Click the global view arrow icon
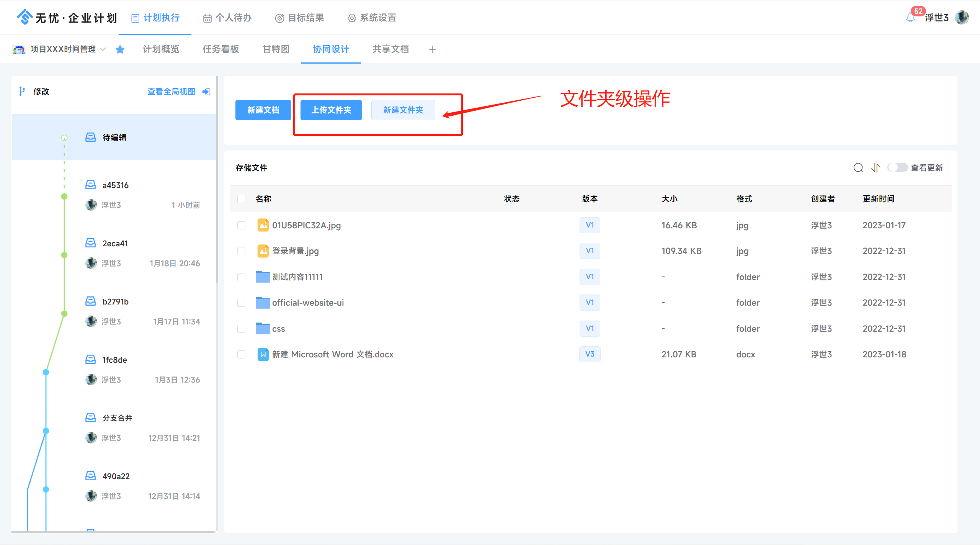The height and width of the screenshot is (545, 980). pos(206,92)
